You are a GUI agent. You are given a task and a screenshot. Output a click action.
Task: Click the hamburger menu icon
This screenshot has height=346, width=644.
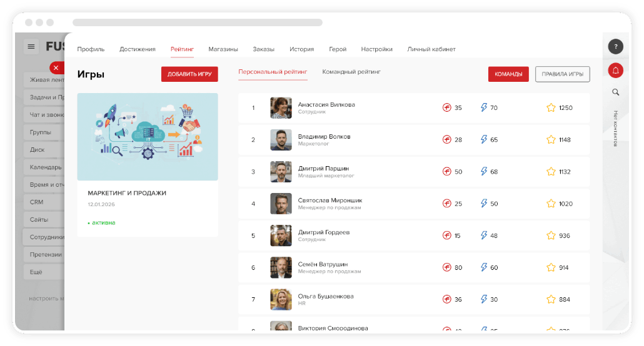click(32, 47)
